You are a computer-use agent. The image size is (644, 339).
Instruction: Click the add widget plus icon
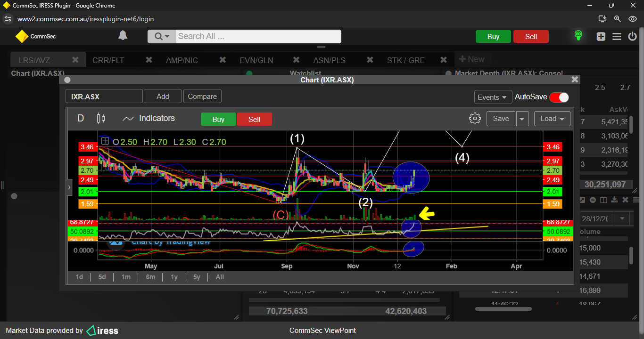point(601,36)
